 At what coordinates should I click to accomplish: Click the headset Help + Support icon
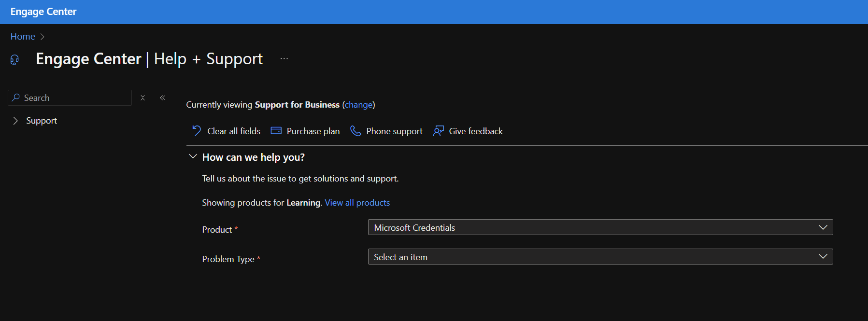[x=14, y=60]
